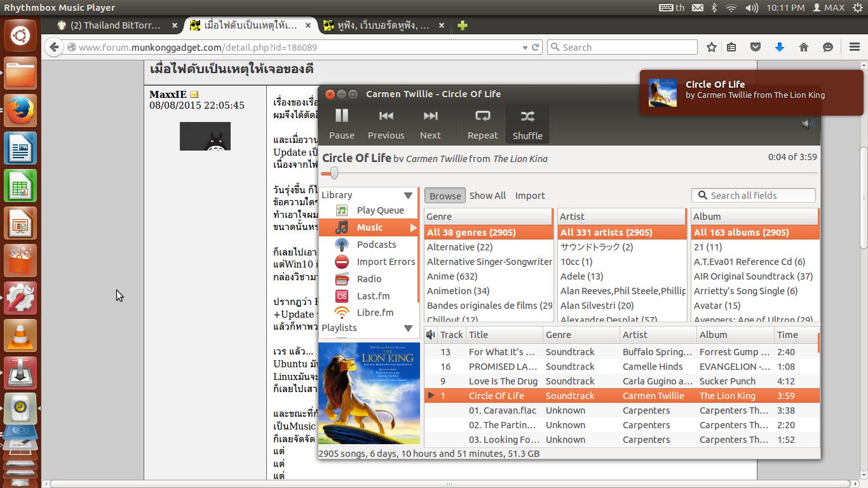The width and height of the screenshot is (868, 488).
Task: Select Music in Library sidebar
Action: [369, 227]
